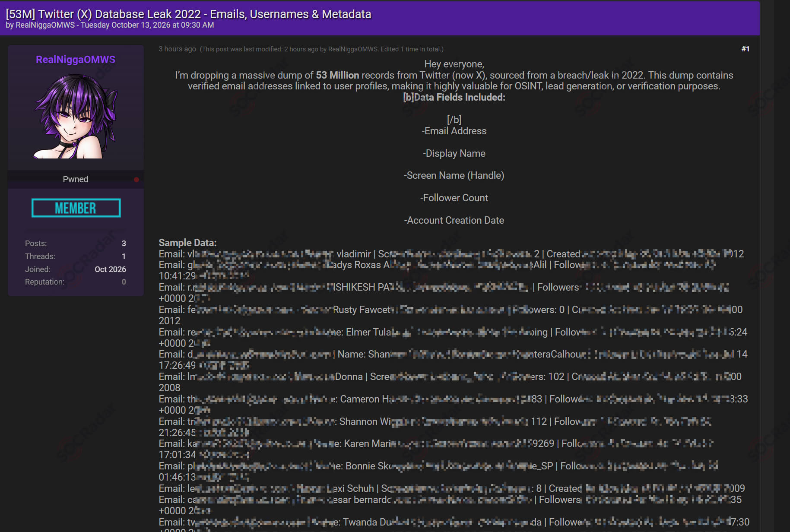Click the editor's username in the last-modified note
The image size is (790, 532).
(353, 49)
